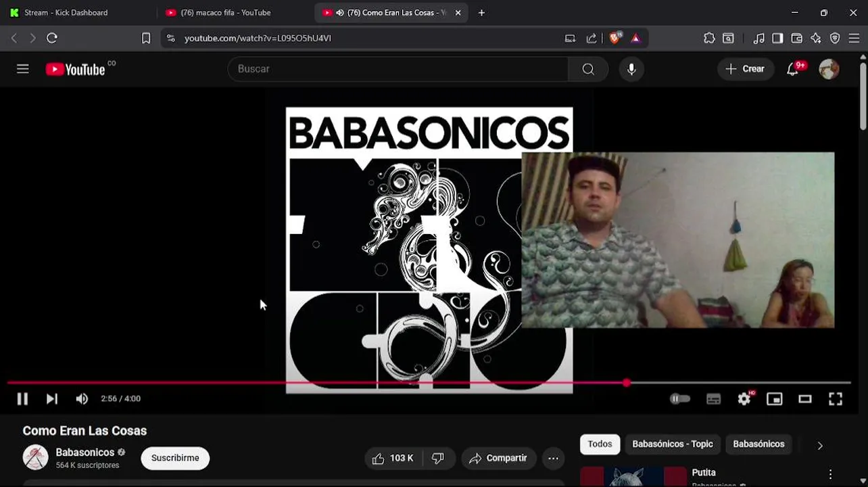Viewport: 868px width, 487px height.
Task: Open a new browser tab
Action: click(x=481, y=12)
